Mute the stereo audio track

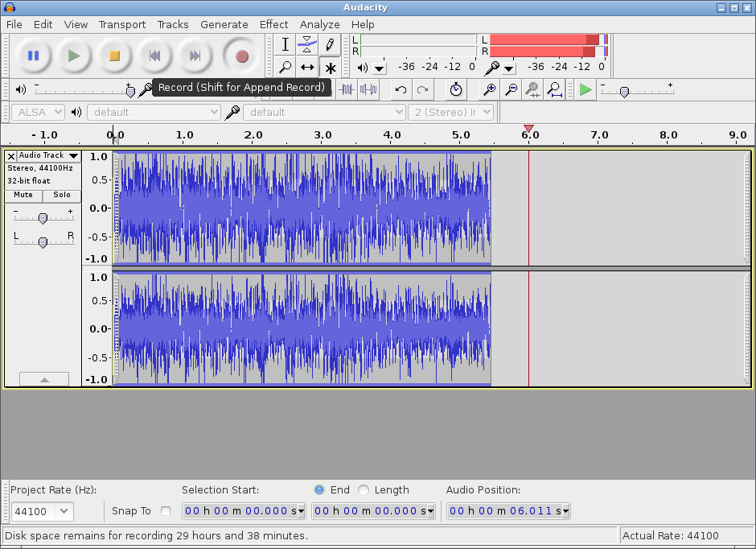(x=22, y=195)
